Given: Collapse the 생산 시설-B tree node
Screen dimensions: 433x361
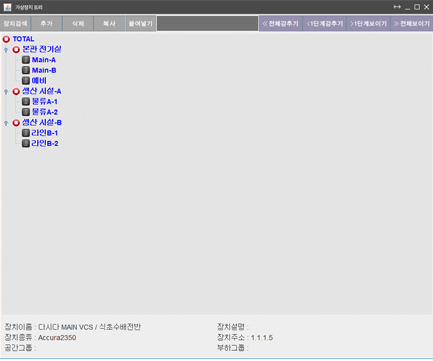Looking at the screenshot, I should coord(6,123).
